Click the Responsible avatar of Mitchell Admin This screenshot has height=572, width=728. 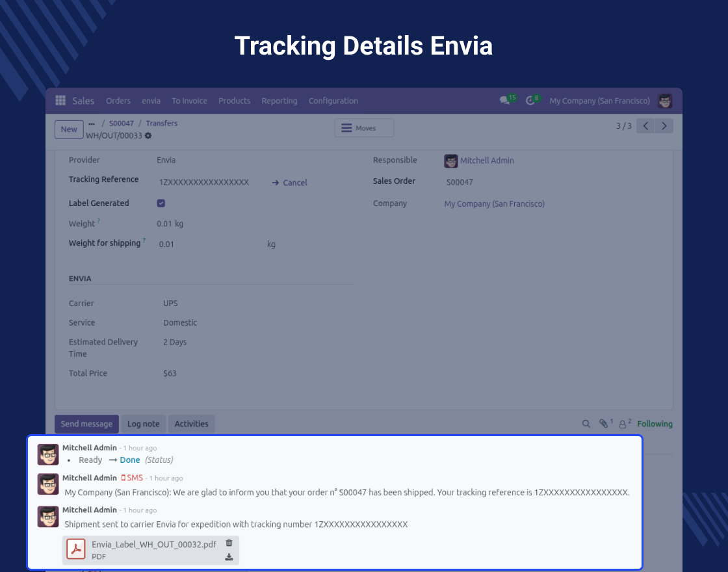(x=451, y=161)
